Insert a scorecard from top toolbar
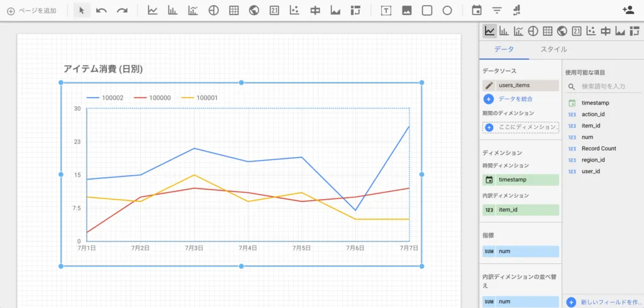The height and width of the screenshot is (308, 644). coord(274,11)
